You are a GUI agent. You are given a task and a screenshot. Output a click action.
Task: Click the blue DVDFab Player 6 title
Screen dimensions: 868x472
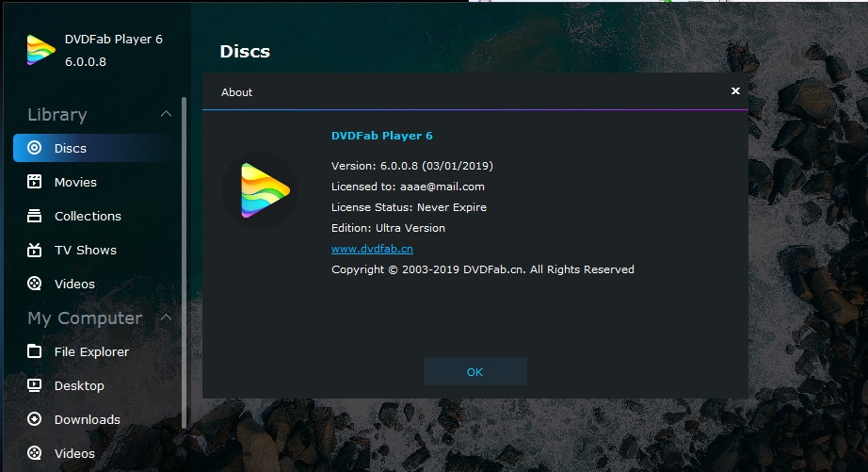point(382,136)
